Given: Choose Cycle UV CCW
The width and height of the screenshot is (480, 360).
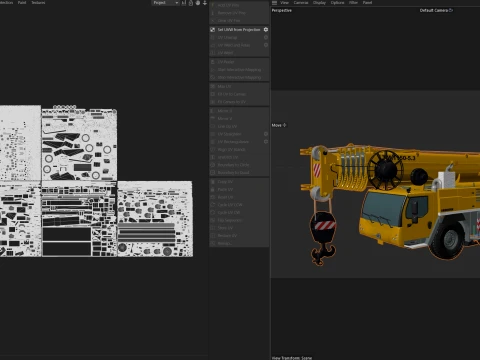Looking at the screenshot, I should tap(239, 205).
